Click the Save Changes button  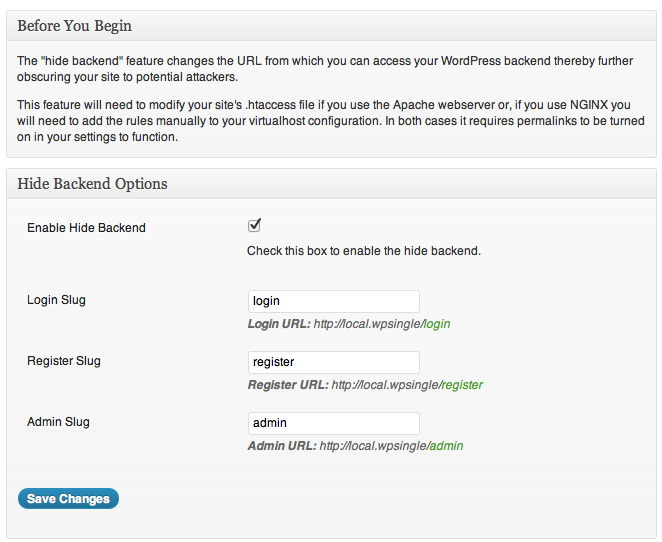68,499
